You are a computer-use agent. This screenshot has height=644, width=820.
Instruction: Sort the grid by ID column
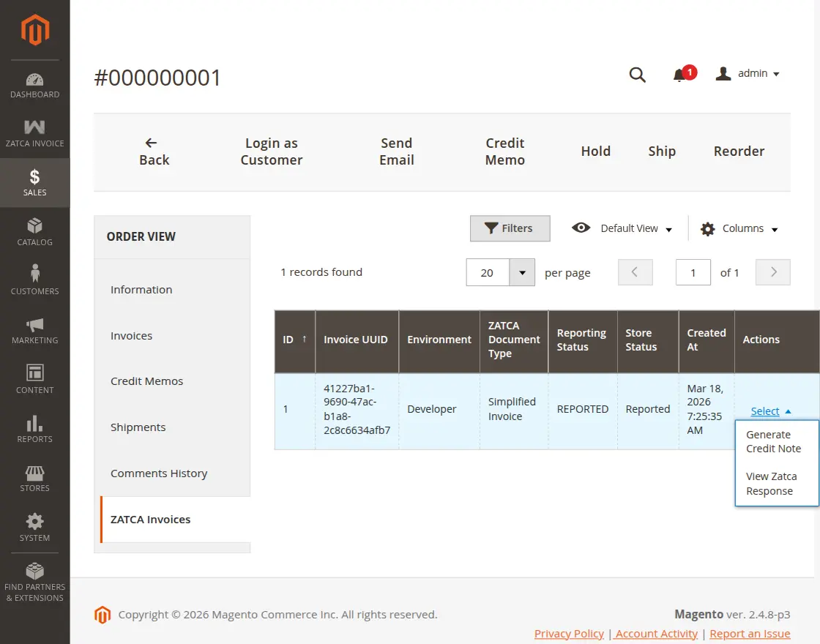click(294, 340)
